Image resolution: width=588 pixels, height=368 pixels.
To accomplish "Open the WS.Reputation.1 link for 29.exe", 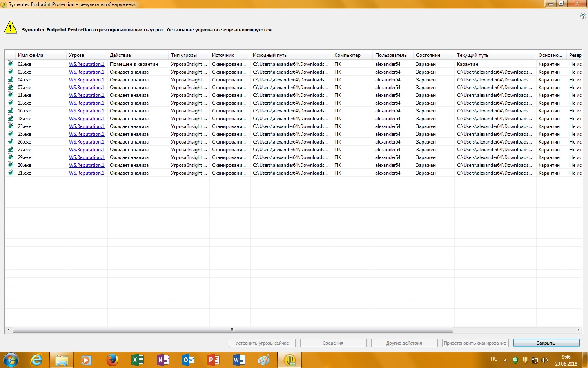I will 87,157.
